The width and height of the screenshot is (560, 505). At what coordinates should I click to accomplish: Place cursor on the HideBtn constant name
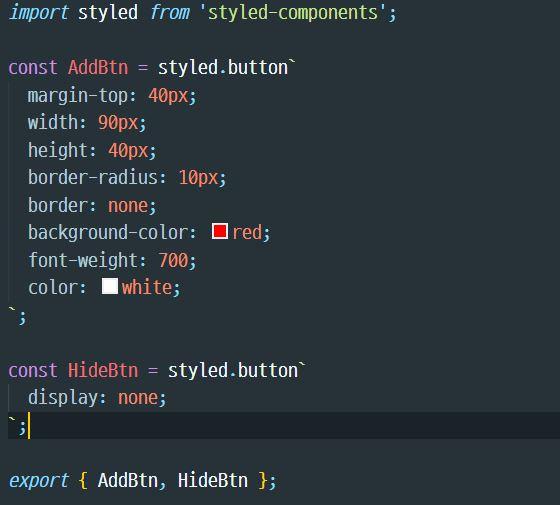(x=103, y=370)
